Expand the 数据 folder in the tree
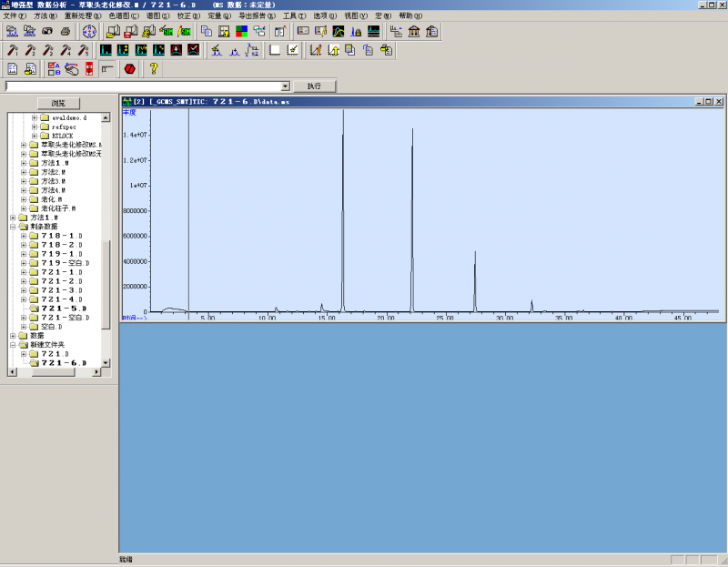Image resolution: width=728 pixels, height=567 pixels. (13, 335)
